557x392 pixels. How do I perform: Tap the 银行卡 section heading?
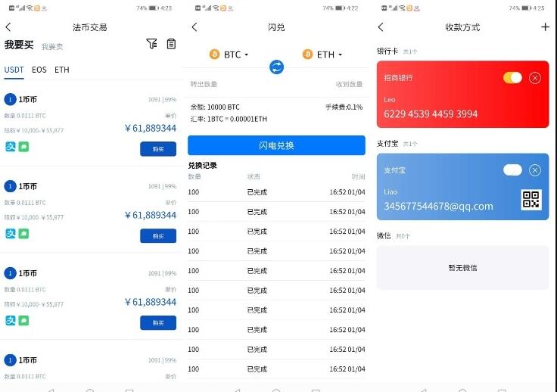tap(387, 51)
